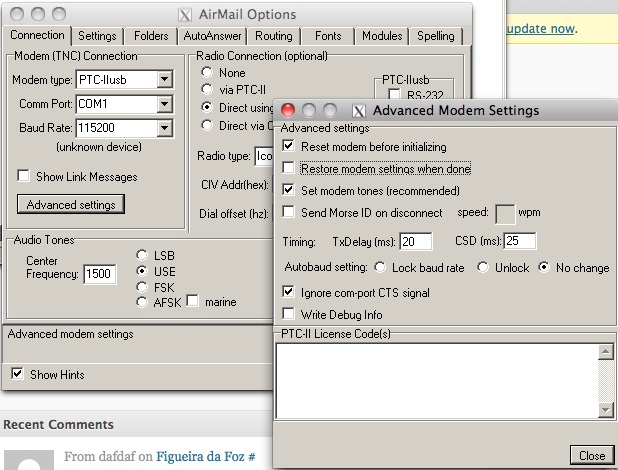
Task: Select None radio connection option
Action: [x=207, y=72]
